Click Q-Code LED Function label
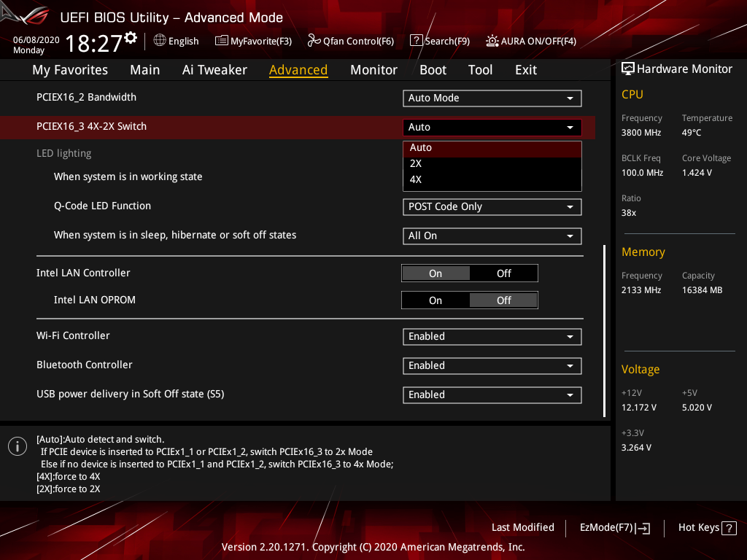This screenshot has width=747, height=560. [102, 206]
